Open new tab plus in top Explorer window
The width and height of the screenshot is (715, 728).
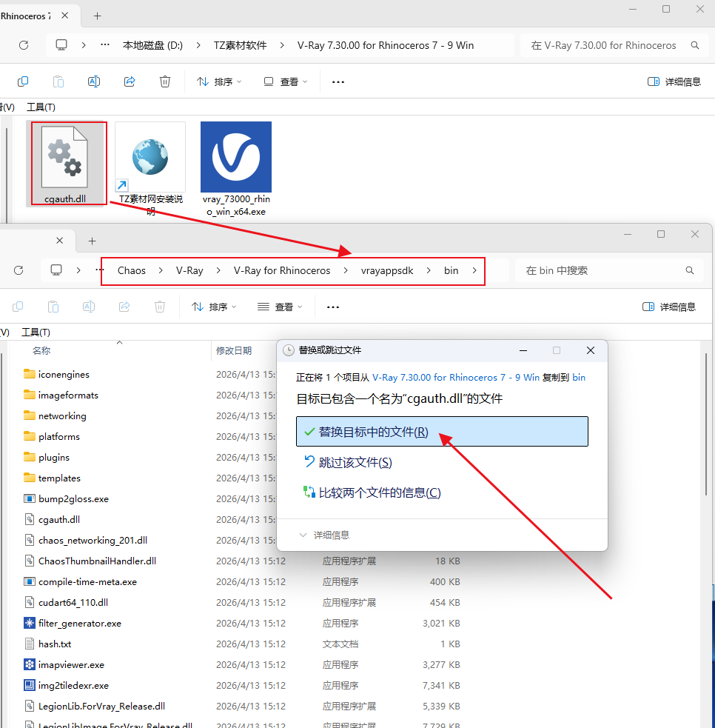pos(97,16)
